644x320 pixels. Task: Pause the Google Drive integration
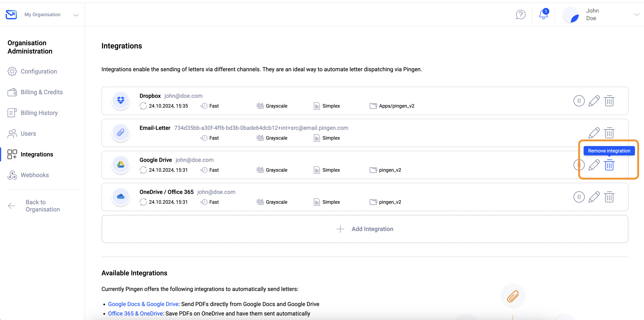click(x=579, y=165)
